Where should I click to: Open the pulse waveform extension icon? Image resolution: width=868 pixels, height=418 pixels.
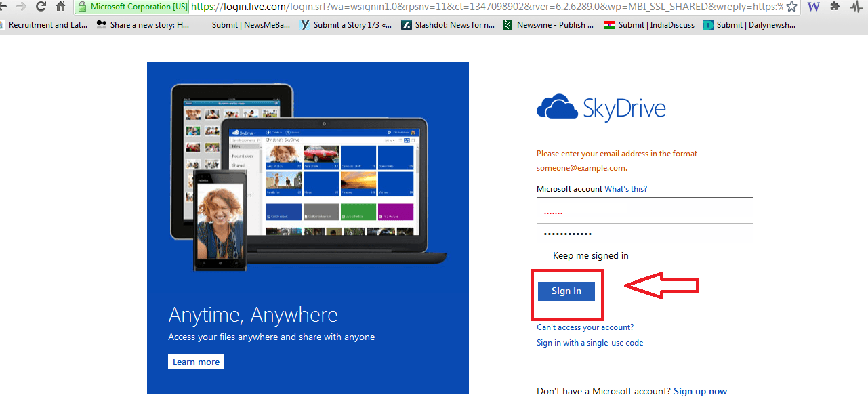coord(856,7)
